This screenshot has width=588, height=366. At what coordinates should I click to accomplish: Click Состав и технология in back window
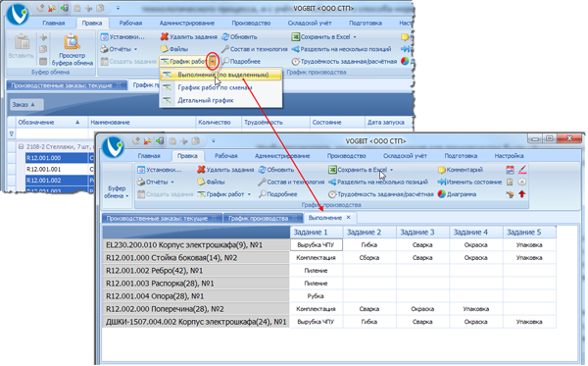pos(254,49)
